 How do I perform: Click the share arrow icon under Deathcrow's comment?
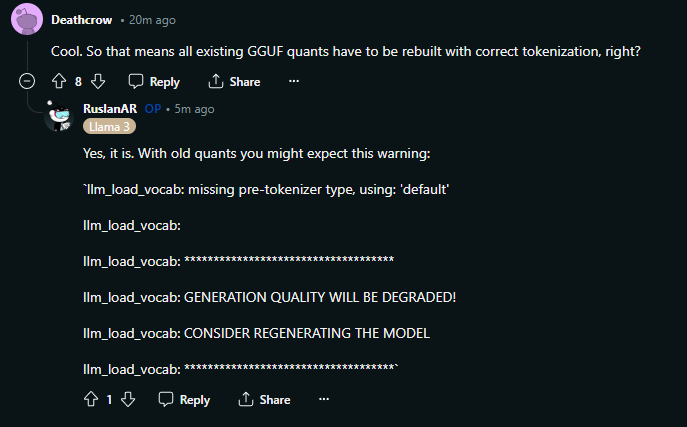coord(216,81)
